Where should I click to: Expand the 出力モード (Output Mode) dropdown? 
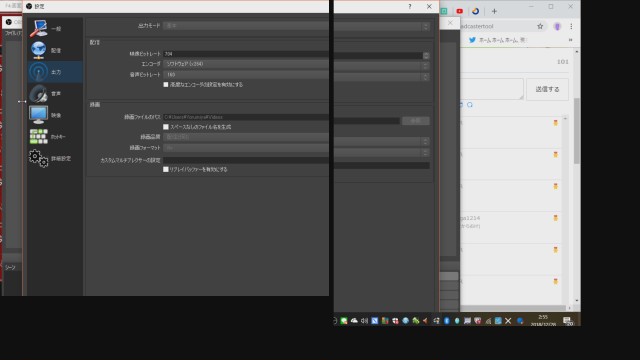(x=296, y=26)
